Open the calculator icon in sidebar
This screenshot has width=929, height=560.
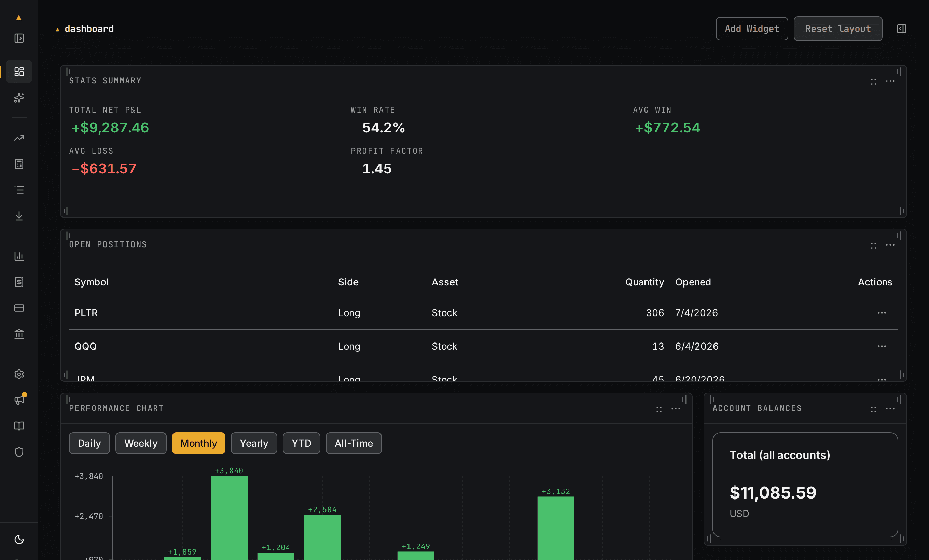(x=19, y=164)
